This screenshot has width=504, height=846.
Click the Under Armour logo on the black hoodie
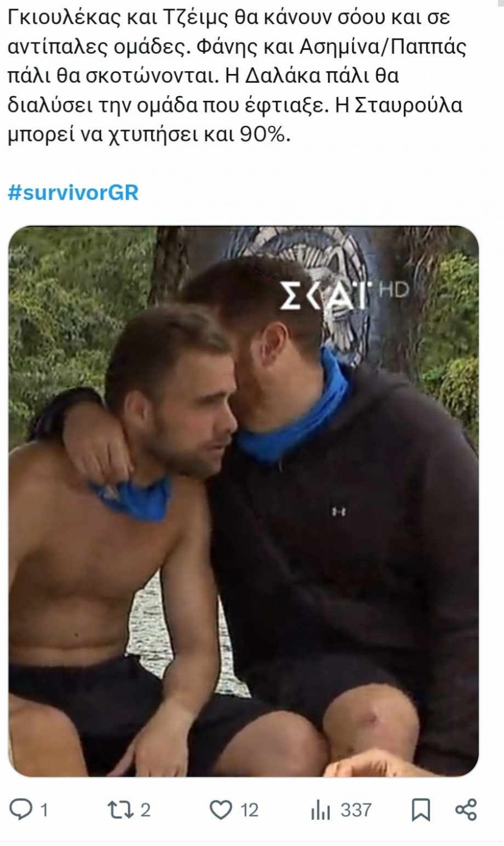338,511
